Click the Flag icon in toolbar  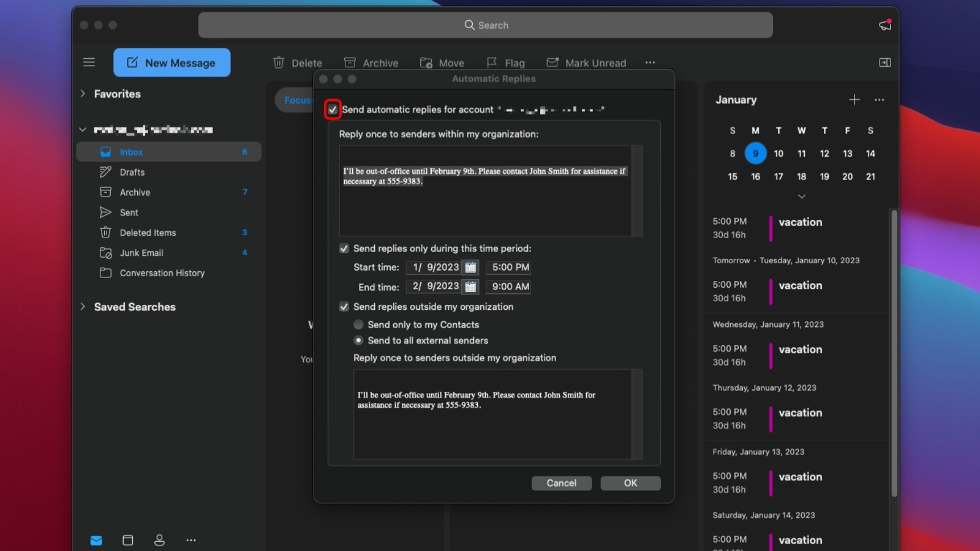pos(492,62)
